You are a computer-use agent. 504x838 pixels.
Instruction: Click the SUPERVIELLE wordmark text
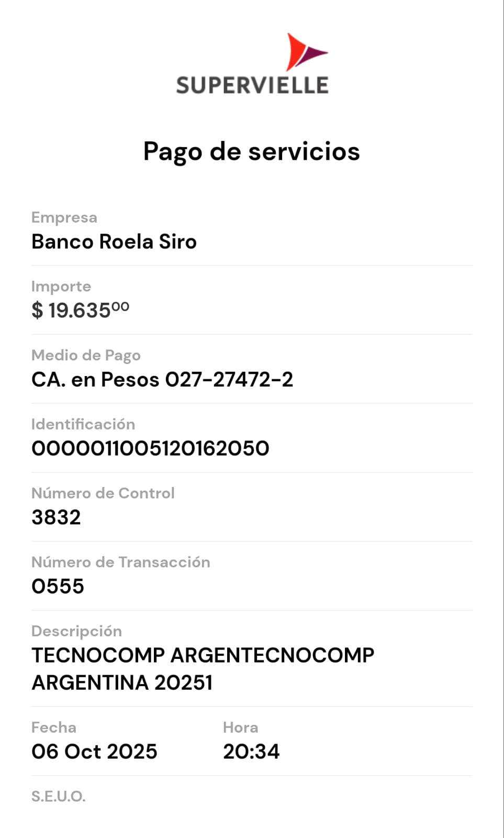pos(252,85)
